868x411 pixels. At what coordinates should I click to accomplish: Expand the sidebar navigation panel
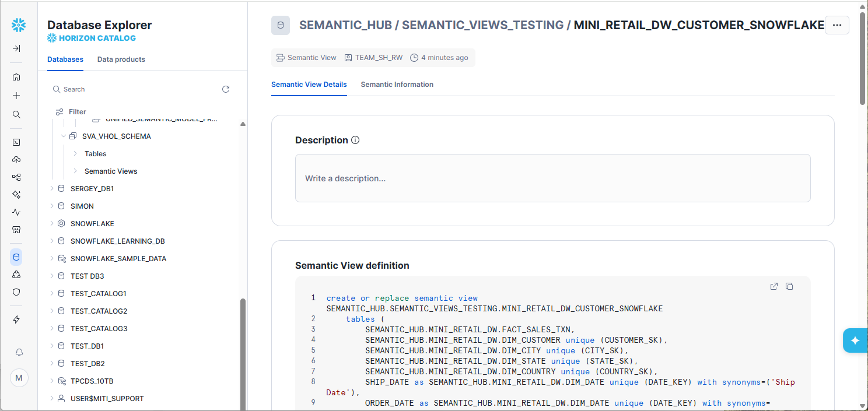(16, 48)
